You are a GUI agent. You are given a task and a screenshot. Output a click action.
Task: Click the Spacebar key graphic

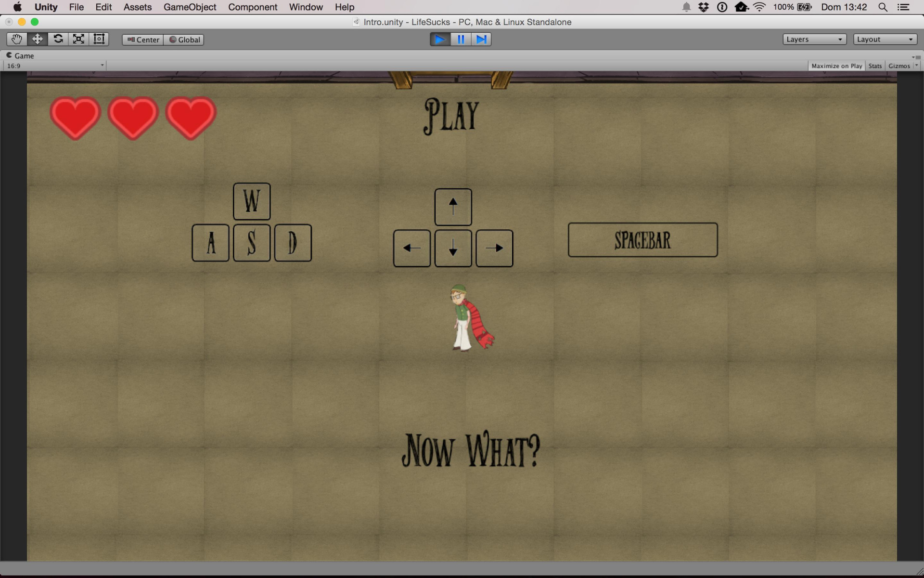[642, 239]
